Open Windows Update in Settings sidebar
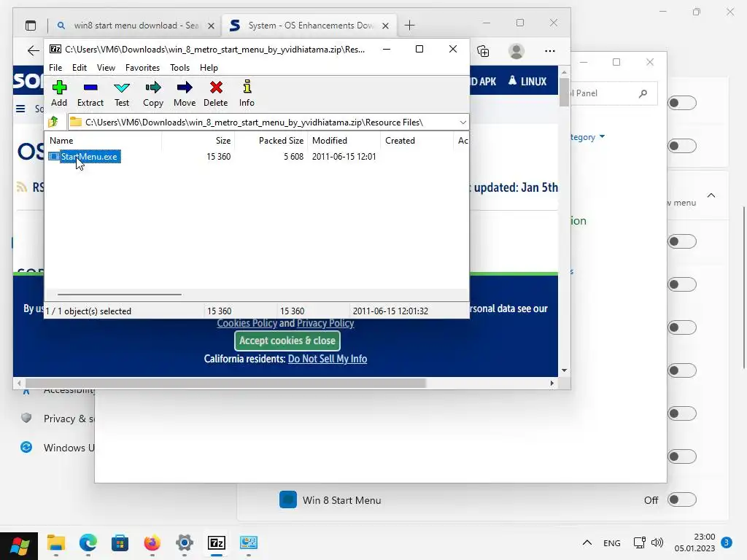 point(58,448)
